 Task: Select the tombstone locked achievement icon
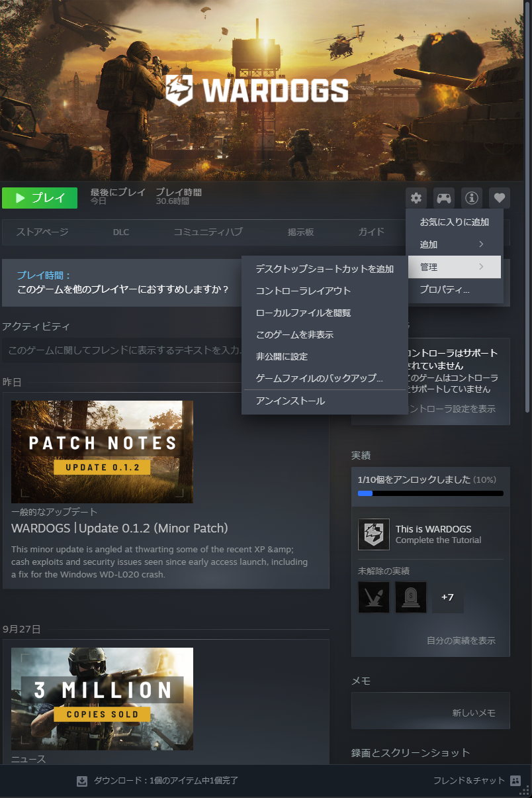(411, 597)
